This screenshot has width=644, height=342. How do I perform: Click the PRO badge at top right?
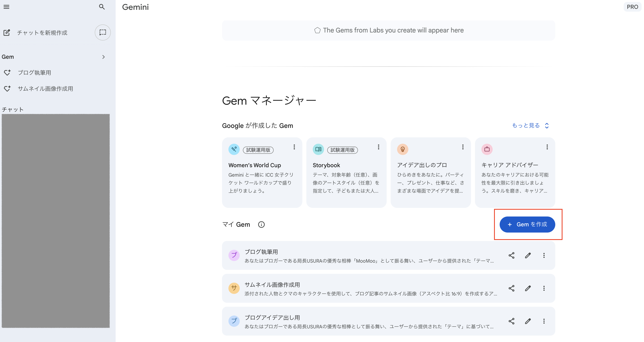[x=632, y=7]
